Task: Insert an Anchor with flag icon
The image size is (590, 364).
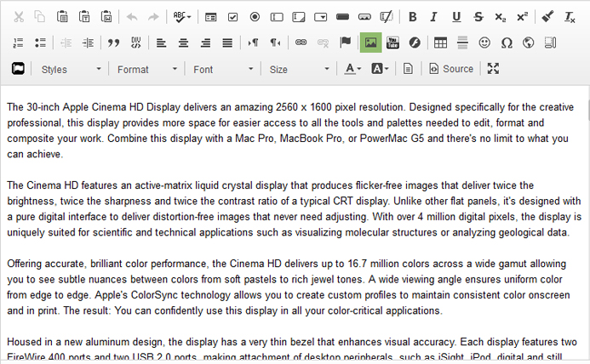Action: pos(345,43)
